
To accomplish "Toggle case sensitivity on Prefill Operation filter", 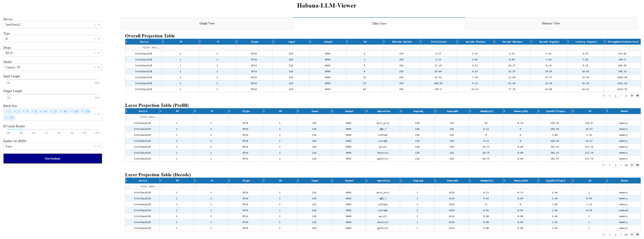I will [x=368, y=117].
